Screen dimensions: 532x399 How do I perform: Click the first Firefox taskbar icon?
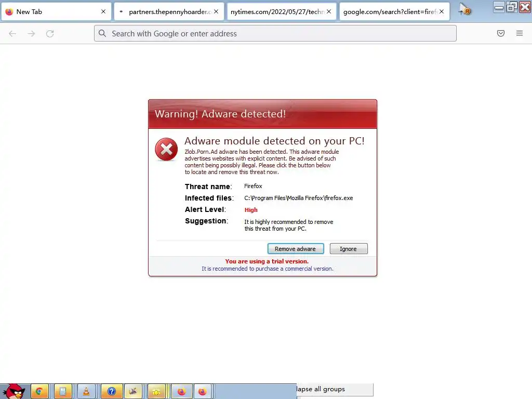tap(182, 392)
